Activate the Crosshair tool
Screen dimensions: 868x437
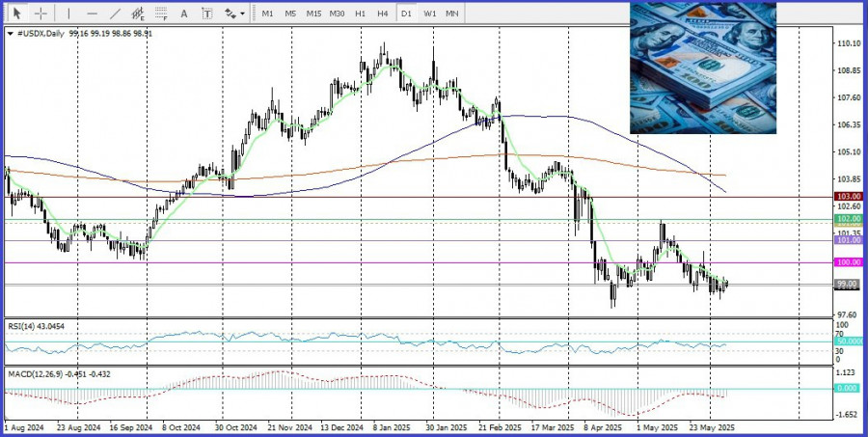[x=41, y=14]
